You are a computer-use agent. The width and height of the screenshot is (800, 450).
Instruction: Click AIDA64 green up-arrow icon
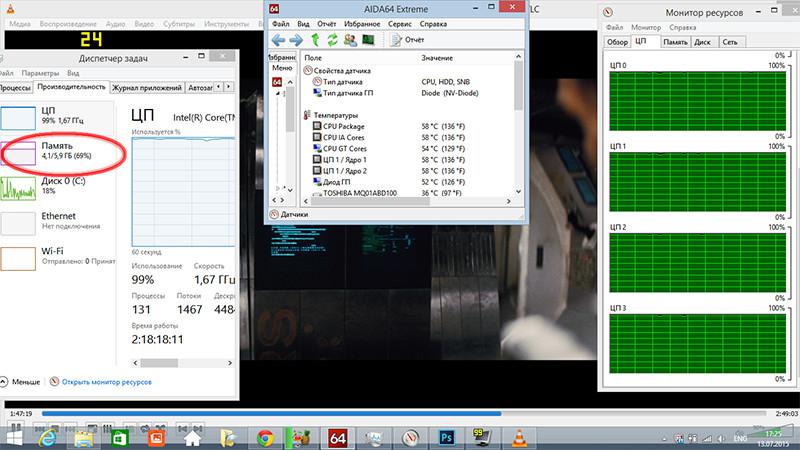[x=315, y=40]
